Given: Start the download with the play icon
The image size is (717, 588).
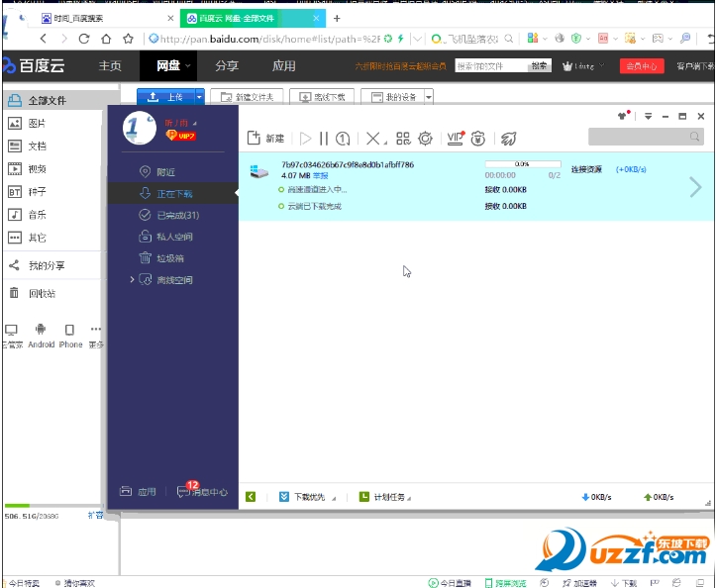Looking at the screenshot, I should [305, 138].
